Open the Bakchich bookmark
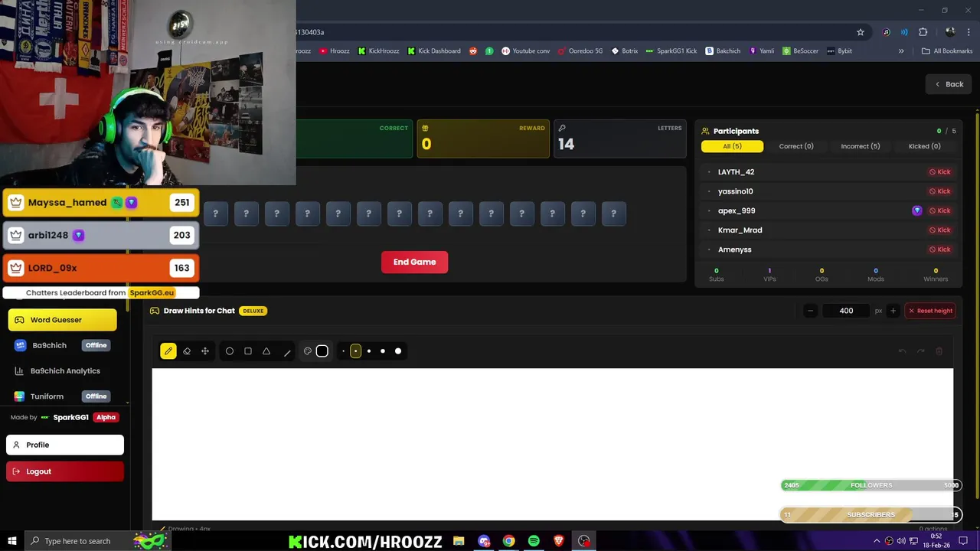 (724, 51)
